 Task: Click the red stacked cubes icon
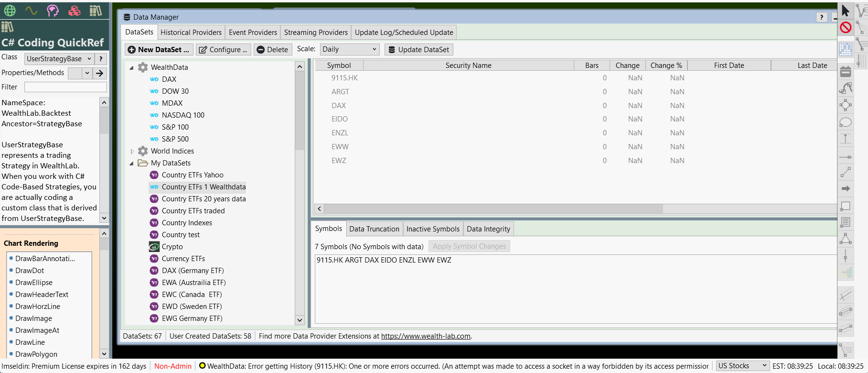(75, 11)
